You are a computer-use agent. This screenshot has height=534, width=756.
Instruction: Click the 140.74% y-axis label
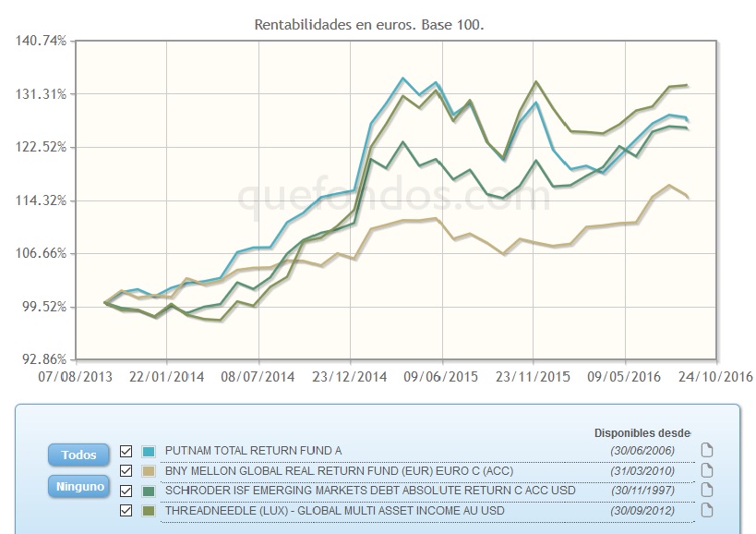(x=41, y=40)
